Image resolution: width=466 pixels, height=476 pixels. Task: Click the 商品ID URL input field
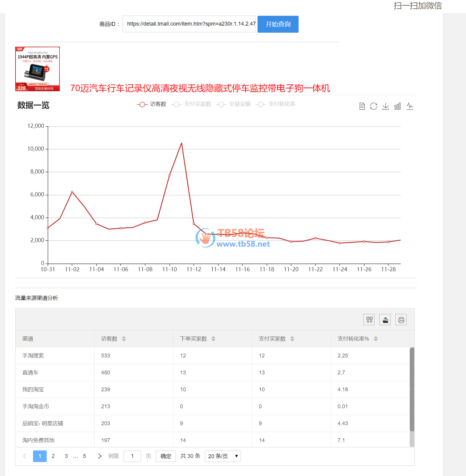tap(189, 24)
